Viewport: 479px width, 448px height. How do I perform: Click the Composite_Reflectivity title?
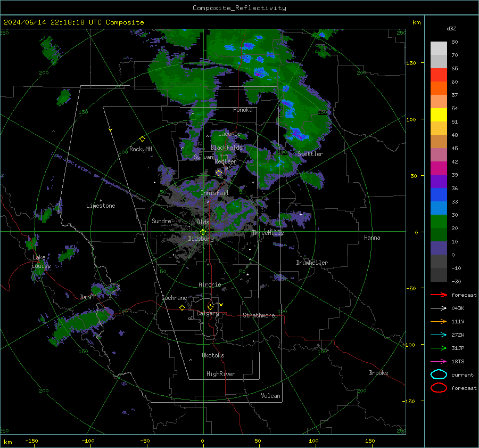[x=240, y=8]
